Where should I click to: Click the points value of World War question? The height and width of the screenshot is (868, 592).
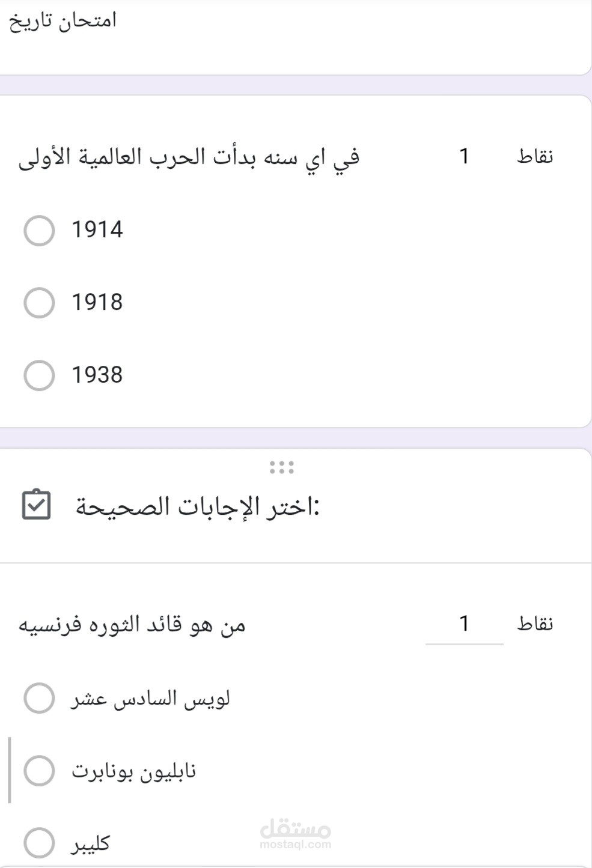tap(464, 156)
